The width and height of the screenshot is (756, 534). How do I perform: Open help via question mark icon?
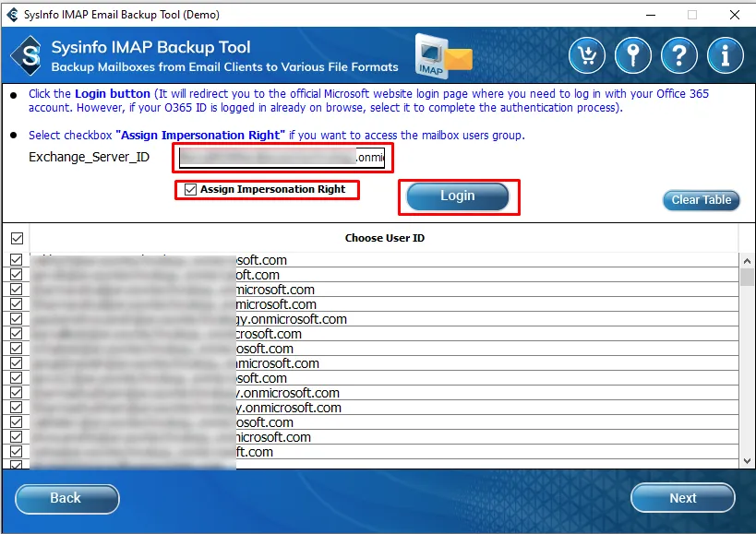point(679,55)
